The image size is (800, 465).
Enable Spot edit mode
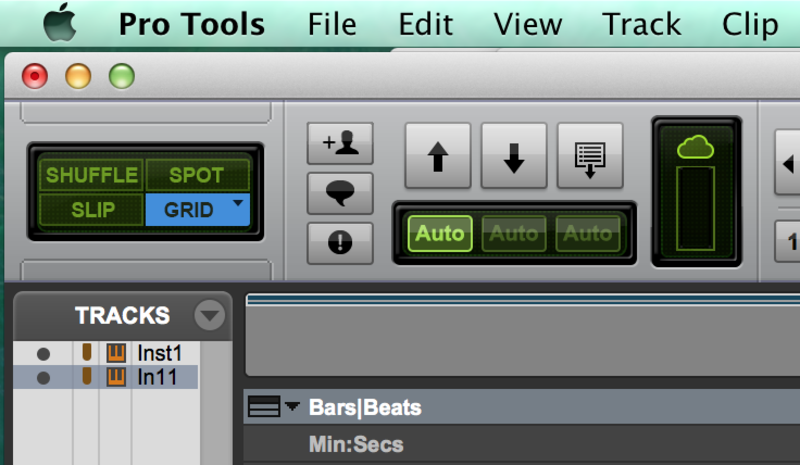tap(196, 175)
